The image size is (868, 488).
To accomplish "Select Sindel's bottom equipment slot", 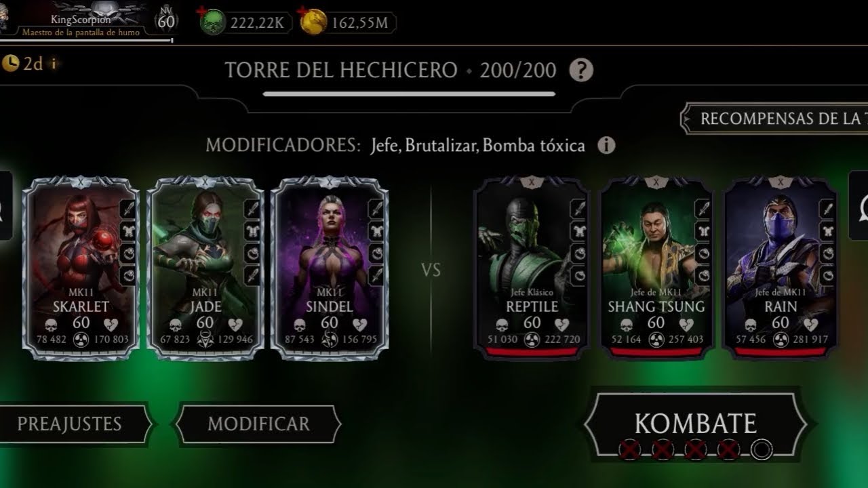I will (x=376, y=275).
